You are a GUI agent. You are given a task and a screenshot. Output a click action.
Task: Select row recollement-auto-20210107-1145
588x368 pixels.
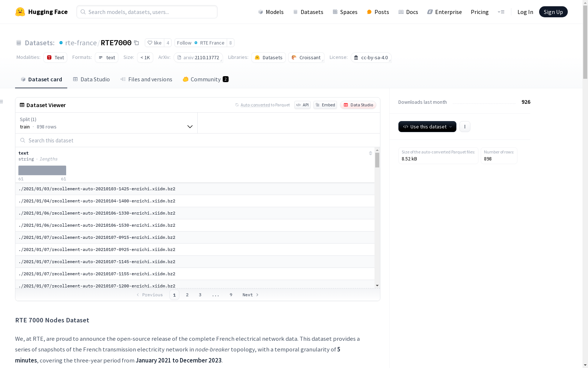click(x=195, y=262)
